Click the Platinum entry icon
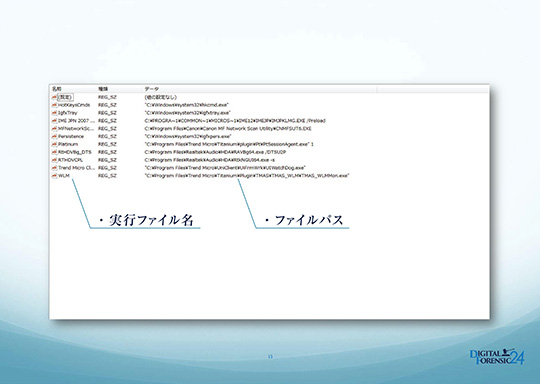This screenshot has width=540, height=385. (54, 144)
